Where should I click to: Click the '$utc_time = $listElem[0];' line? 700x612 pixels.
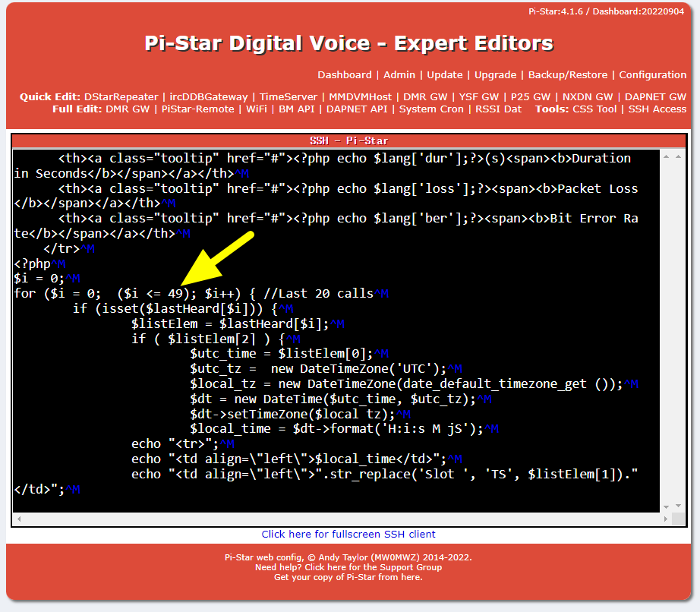click(289, 354)
